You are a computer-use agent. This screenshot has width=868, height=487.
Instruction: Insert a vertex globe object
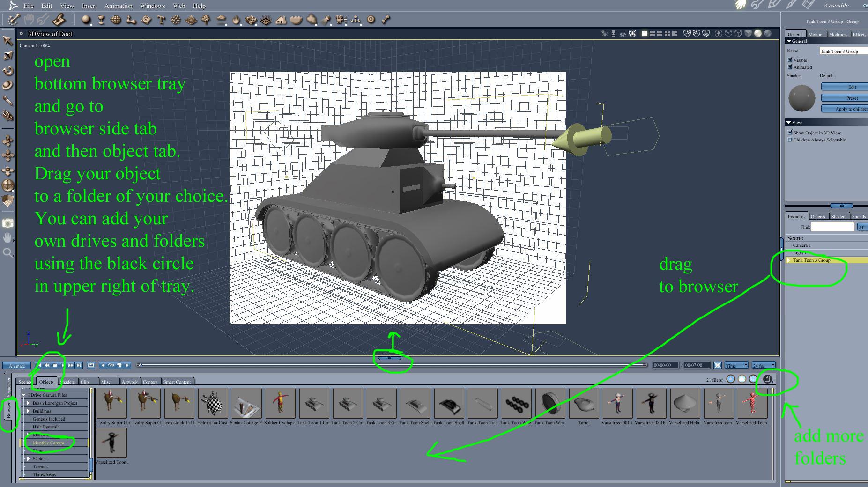click(116, 20)
